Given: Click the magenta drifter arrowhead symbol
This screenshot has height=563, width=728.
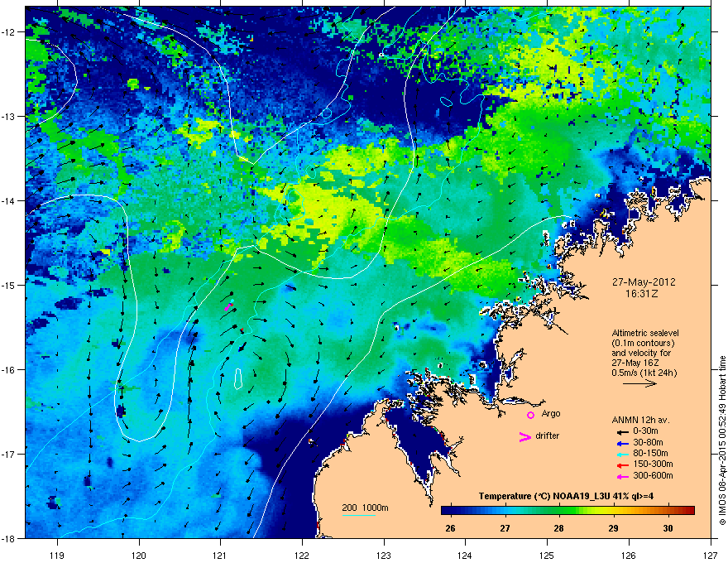Looking at the screenshot, I should click(x=524, y=436).
